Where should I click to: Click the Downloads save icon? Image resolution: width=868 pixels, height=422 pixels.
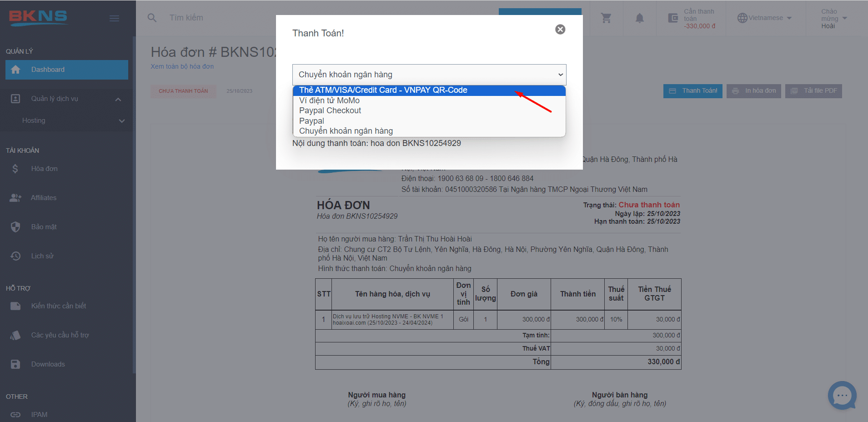click(15, 364)
